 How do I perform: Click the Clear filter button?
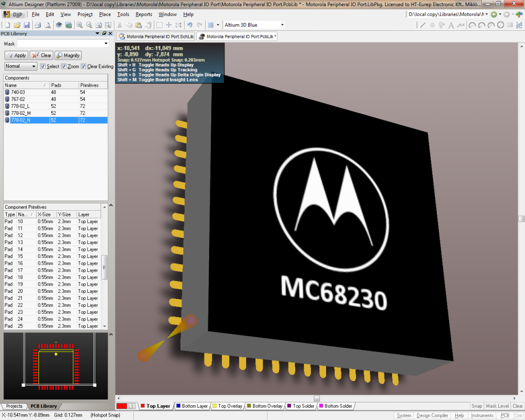point(41,55)
